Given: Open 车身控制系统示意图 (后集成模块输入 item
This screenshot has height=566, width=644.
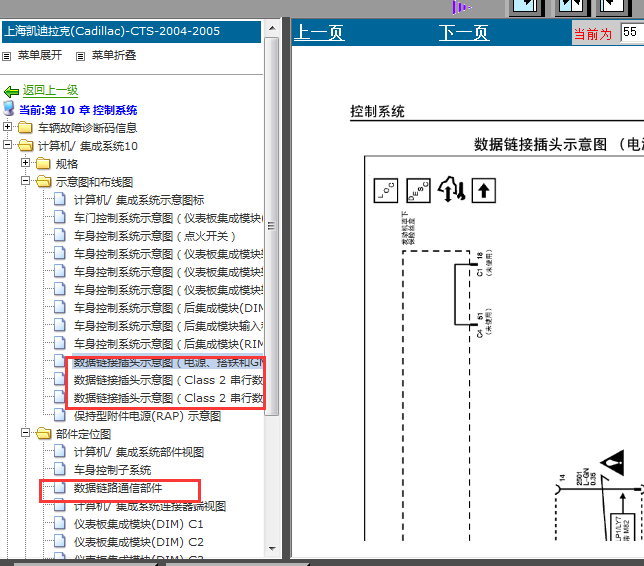Looking at the screenshot, I should [x=168, y=326].
